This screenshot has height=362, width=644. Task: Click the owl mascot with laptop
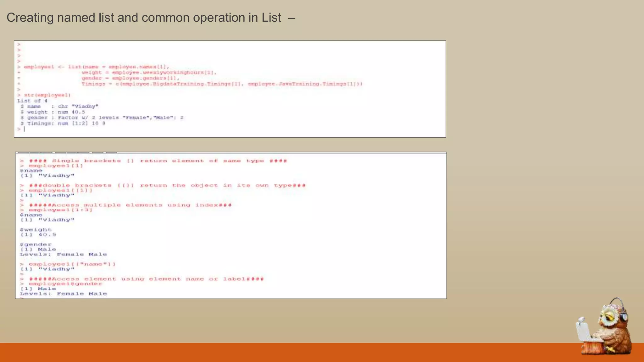pos(604,327)
